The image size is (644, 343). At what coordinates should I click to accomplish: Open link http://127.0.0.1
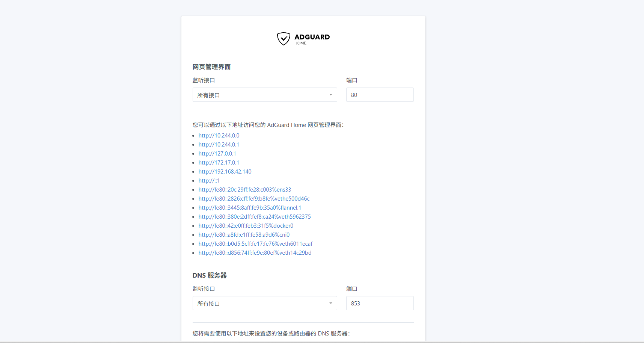pyautogui.click(x=217, y=154)
